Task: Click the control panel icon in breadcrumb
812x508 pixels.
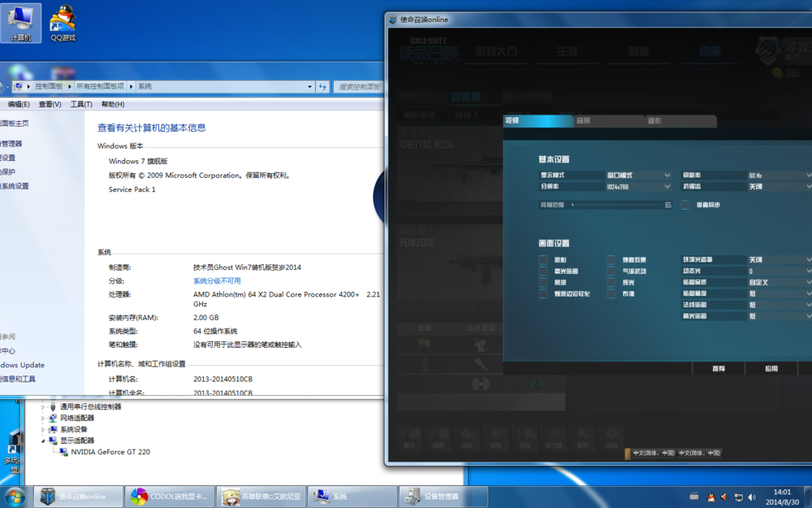Action: click(19, 87)
